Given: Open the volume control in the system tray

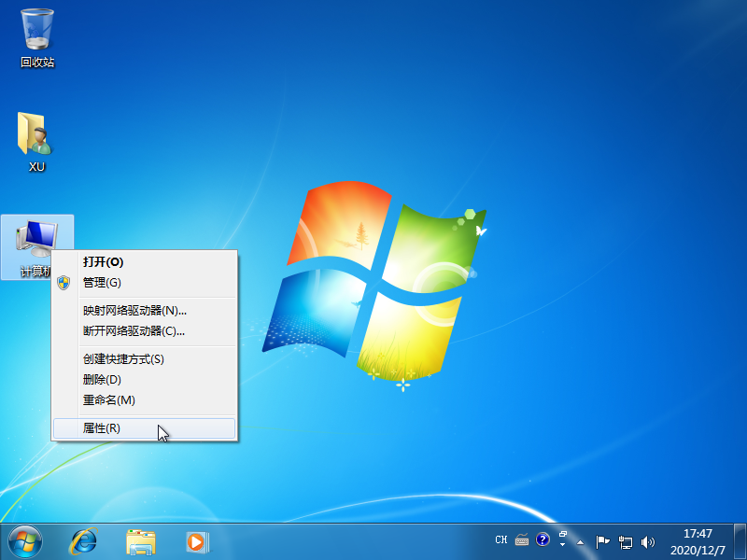Looking at the screenshot, I should click(649, 540).
